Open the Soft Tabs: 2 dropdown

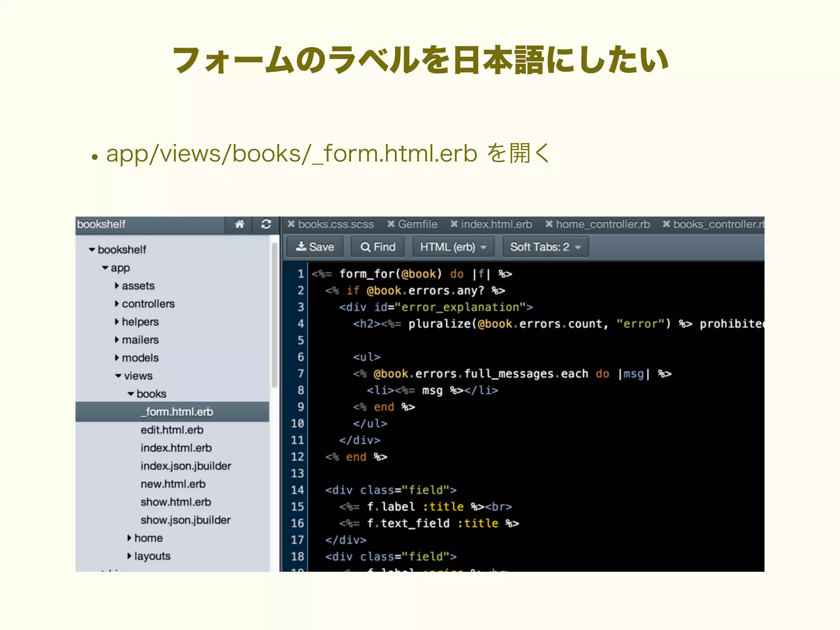pyautogui.click(x=546, y=247)
